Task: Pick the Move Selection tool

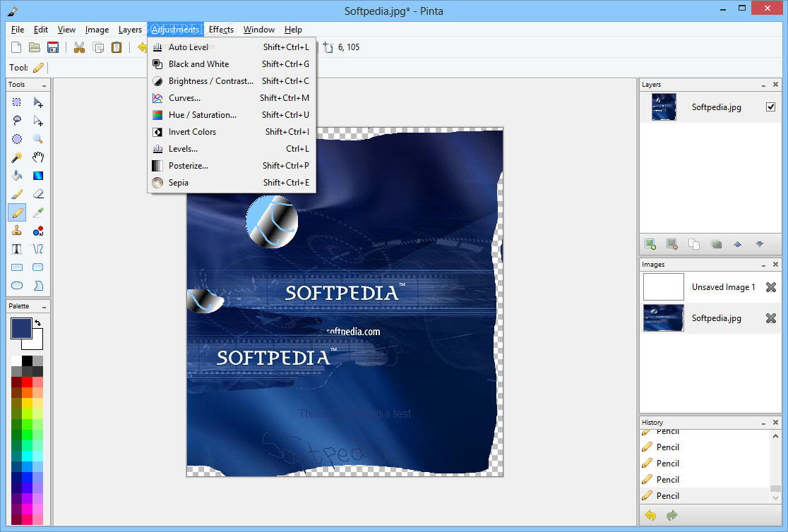Action: coord(37,121)
